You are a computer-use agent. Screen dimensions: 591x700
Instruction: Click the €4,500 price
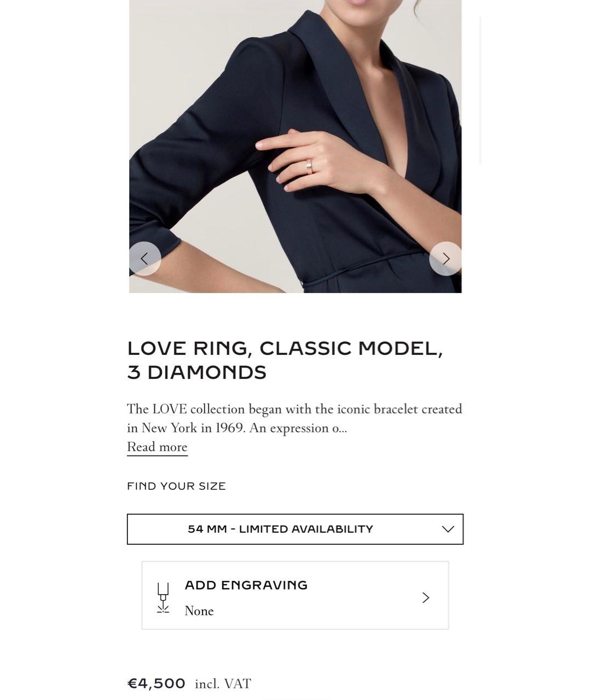click(157, 684)
